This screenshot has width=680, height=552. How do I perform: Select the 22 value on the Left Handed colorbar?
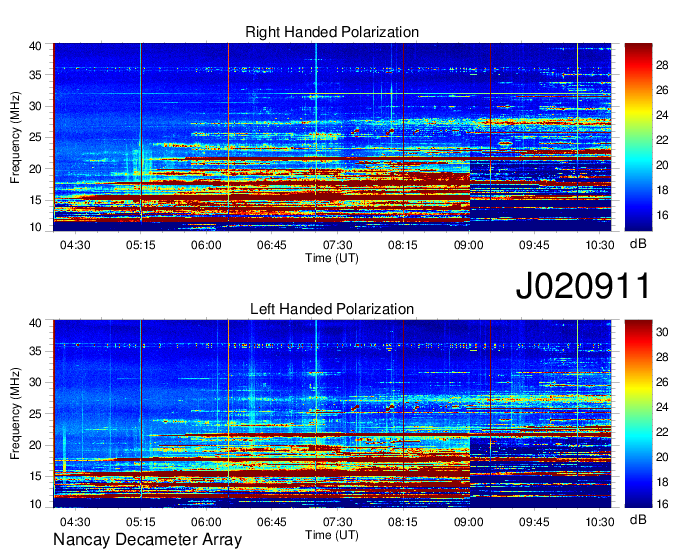pos(662,432)
